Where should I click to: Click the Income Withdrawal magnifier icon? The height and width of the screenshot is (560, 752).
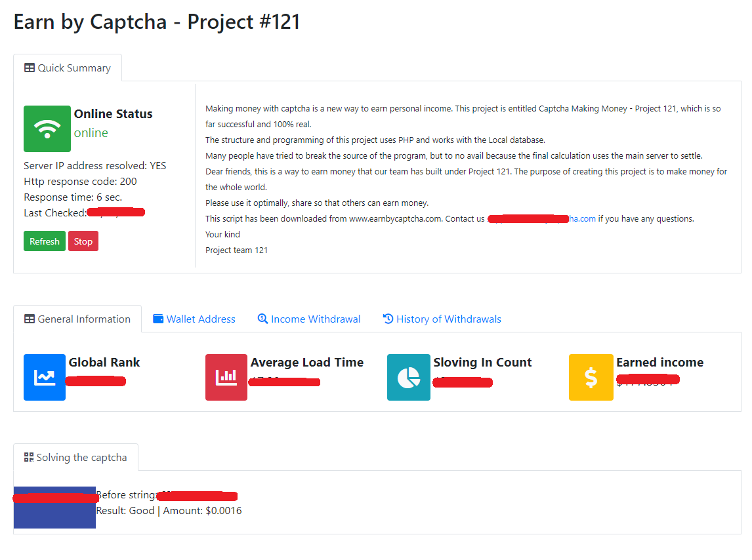point(262,319)
